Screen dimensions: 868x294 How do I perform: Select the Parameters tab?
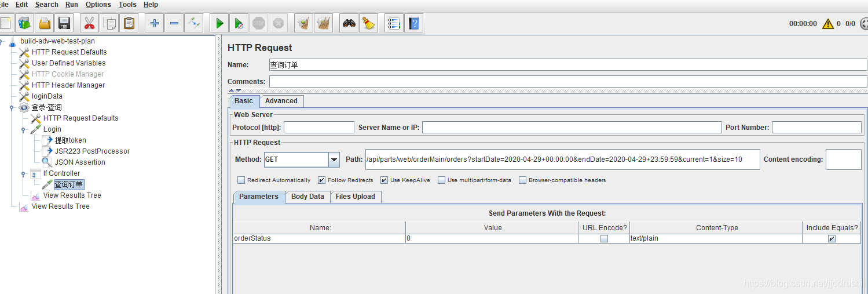click(x=259, y=197)
